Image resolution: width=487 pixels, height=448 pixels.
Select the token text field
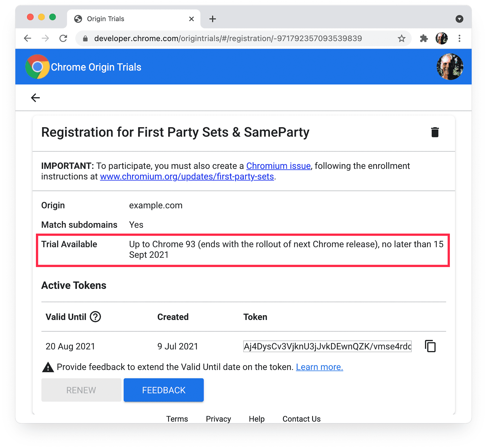(327, 346)
